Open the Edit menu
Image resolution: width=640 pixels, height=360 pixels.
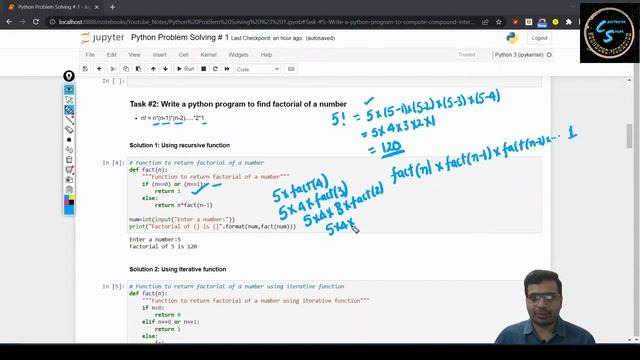click(111, 55)
